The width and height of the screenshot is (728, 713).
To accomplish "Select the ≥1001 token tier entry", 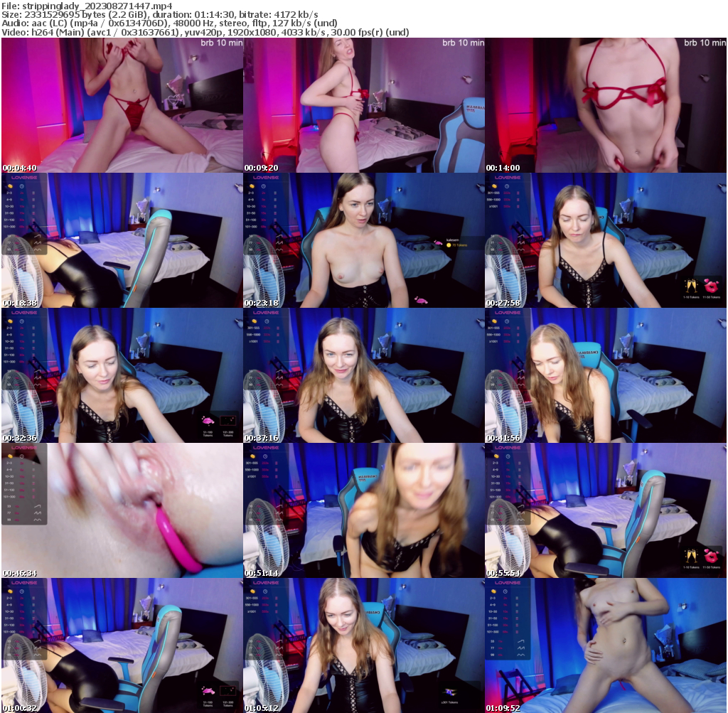I will (x=493, y=206).
